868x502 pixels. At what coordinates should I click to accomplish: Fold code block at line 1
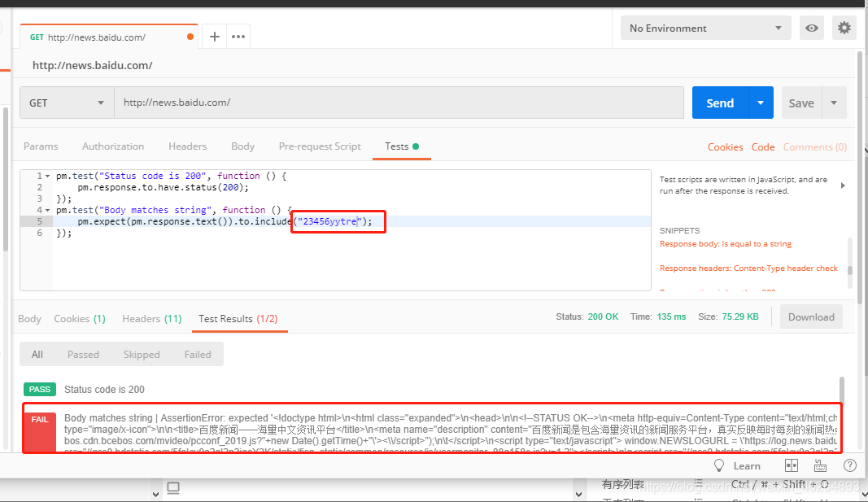click(x=48, y=176)
